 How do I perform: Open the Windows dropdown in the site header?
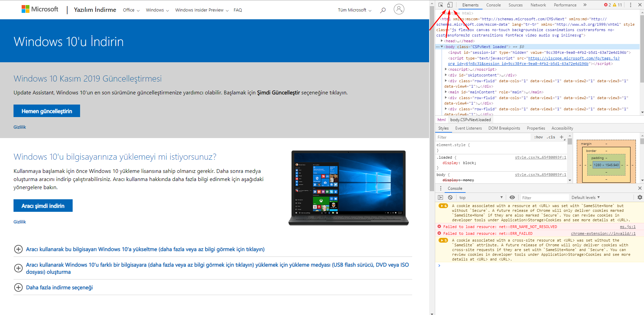[x=157, y=10]
